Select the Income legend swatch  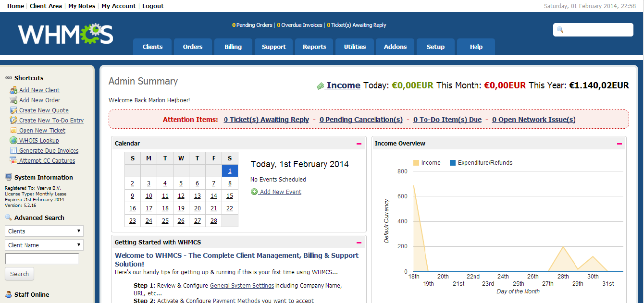click(416, 163)
